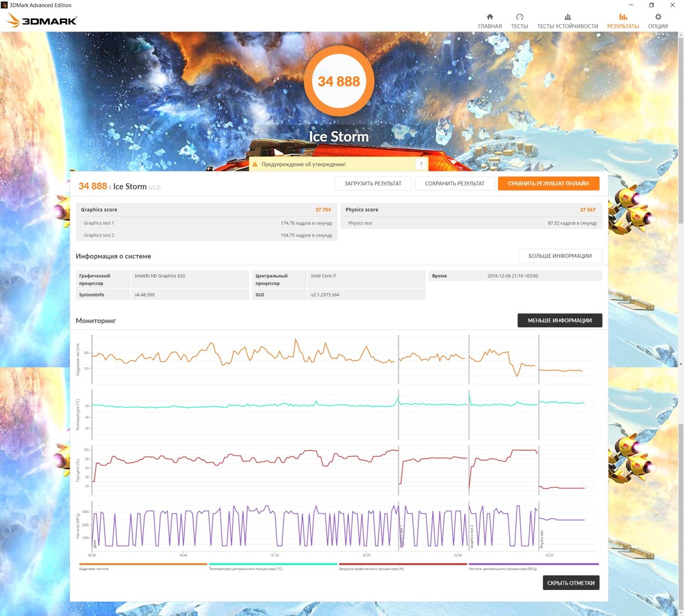Click the 34 888 score circle
Viewport: 684px width, 616px height.
pos(339,81)
